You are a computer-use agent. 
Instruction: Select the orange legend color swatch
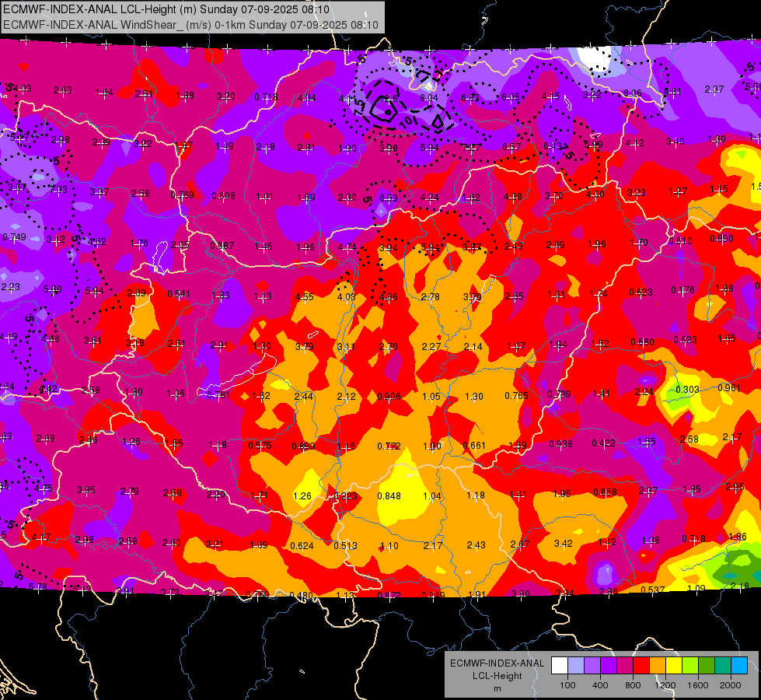click(x=658, y=665)
